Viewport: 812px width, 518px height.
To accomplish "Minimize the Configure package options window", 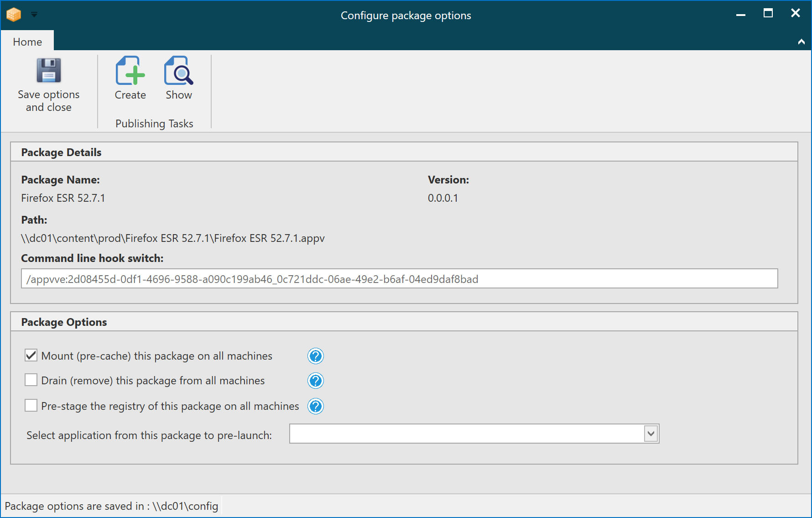I will coord(741,14).
